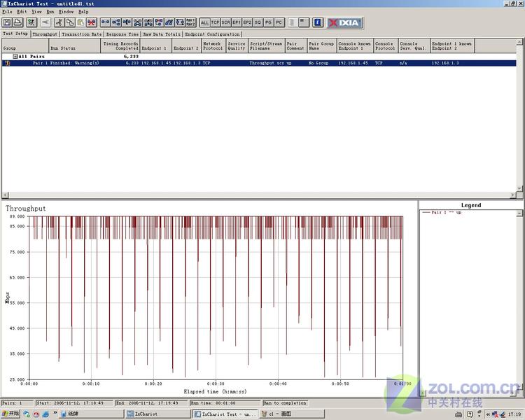The width and height of the screenshot is (525, 420).
Task: Open the Help menu
Action: coord(83,12)
